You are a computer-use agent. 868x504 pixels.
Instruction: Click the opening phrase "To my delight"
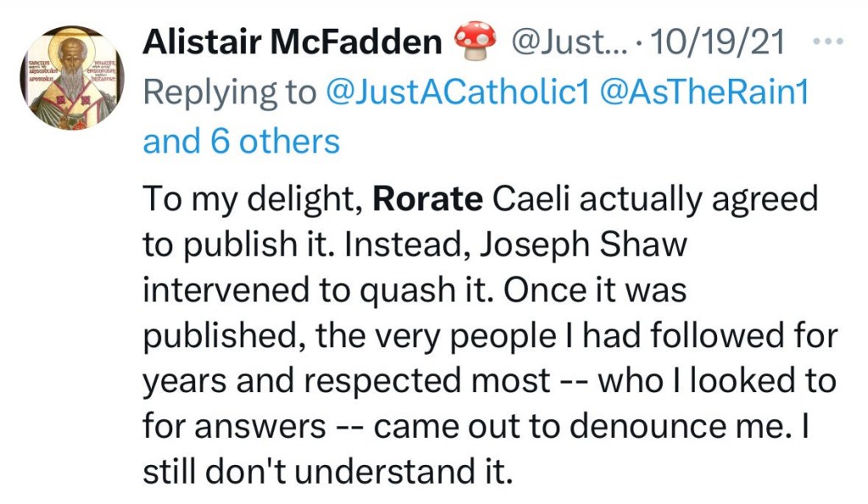coord(252,199)
